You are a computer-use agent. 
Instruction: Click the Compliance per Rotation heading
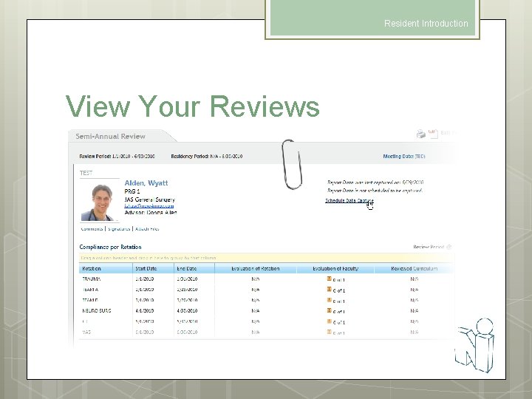(110, 247)
